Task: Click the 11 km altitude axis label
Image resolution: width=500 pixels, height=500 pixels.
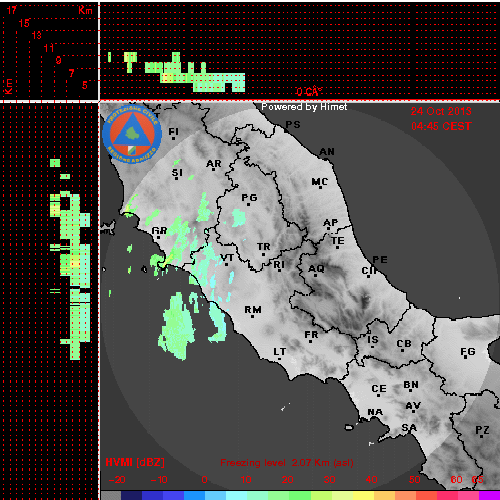Action: pyautogui.click(x=49, y=48)
